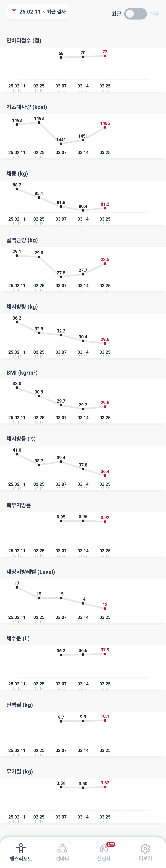
Task: Tap the 할인 badge on 챌린지
Action: point(111,844)
